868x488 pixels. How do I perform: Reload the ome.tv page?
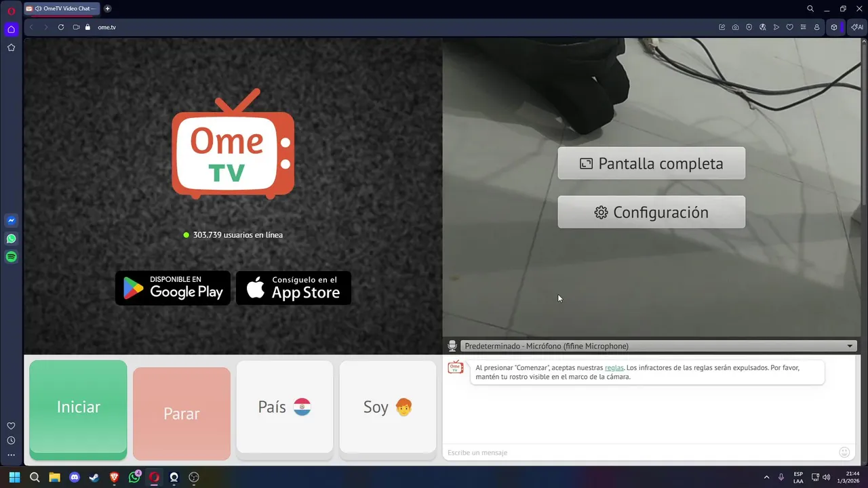(61, 27)
